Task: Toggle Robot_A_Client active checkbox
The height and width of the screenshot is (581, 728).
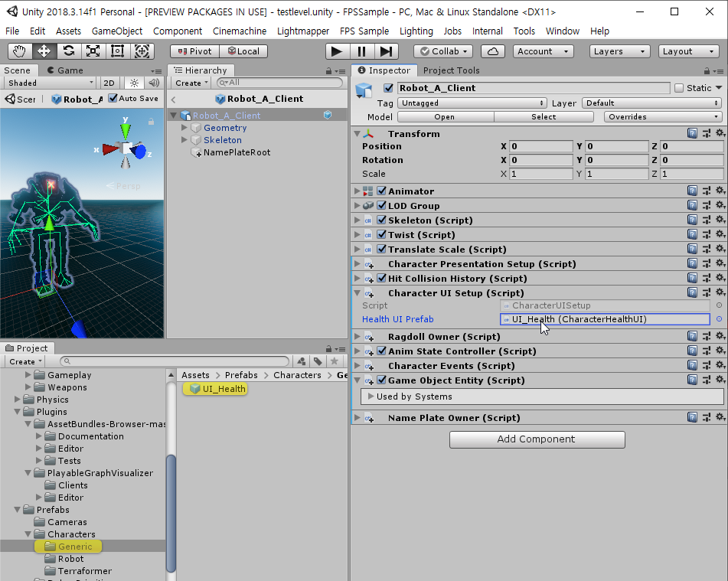Action: click(389, 88)
